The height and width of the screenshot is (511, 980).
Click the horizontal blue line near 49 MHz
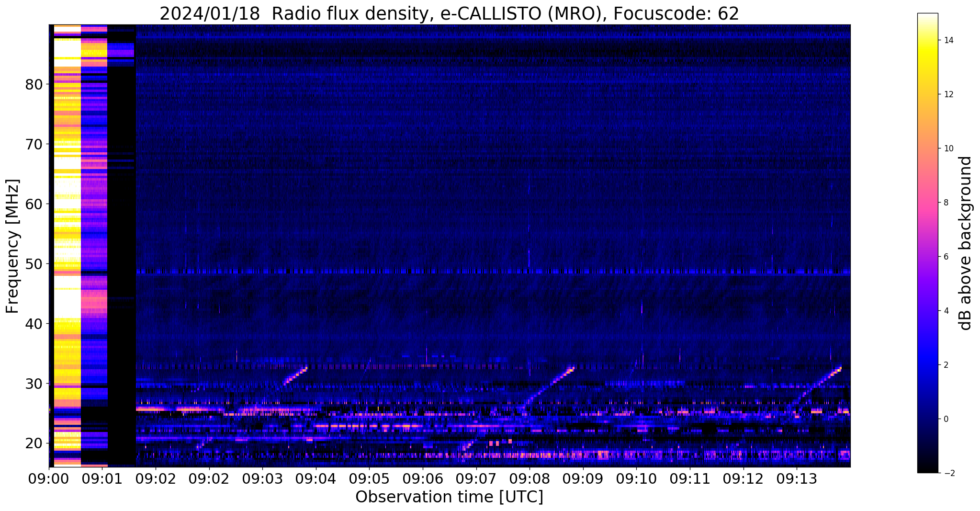pyautogui.click(x=493, y=272)
